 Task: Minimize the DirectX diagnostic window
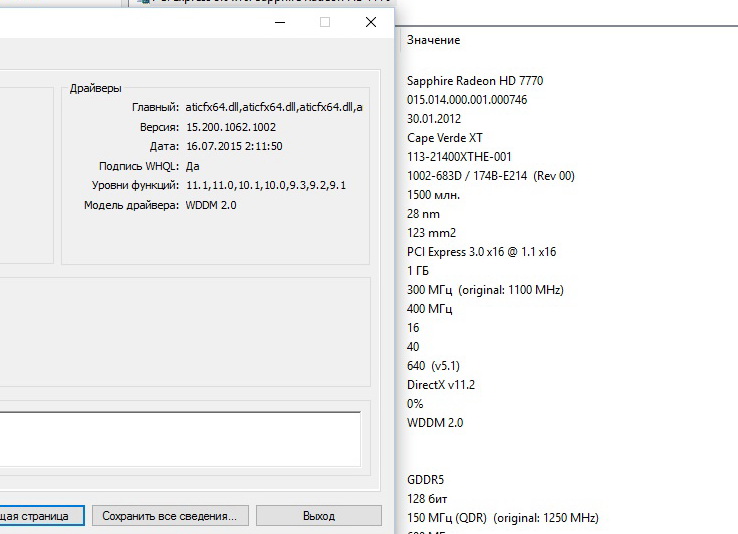[x=280, y=22]
